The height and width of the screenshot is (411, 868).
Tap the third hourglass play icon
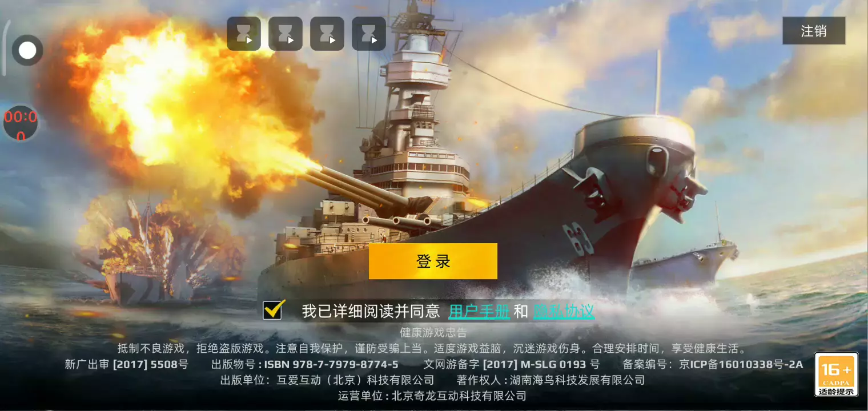click(x=327, y=34)
